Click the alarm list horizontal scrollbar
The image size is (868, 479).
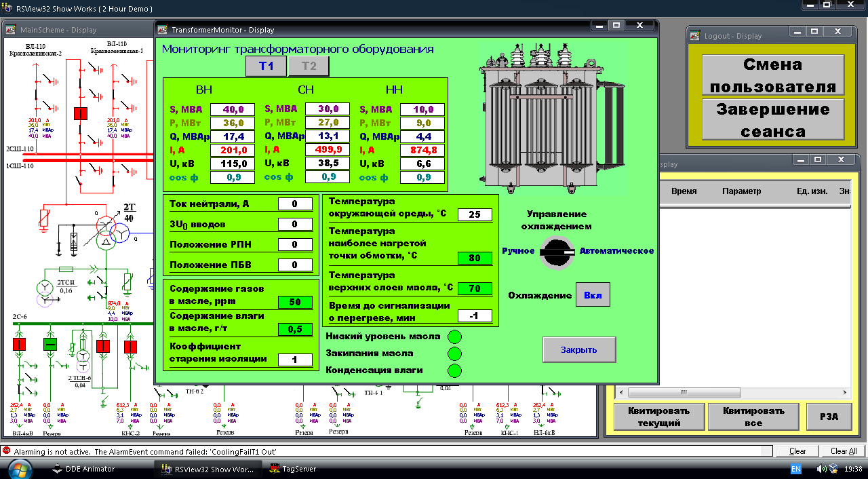pyautogui.click(x=733, y=393)
